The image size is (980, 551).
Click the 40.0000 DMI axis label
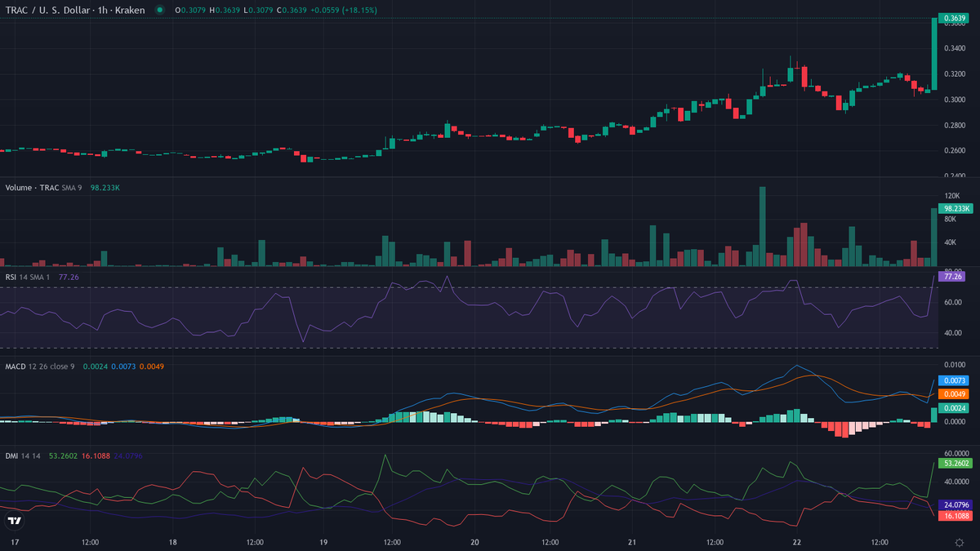tap(956, 482)
